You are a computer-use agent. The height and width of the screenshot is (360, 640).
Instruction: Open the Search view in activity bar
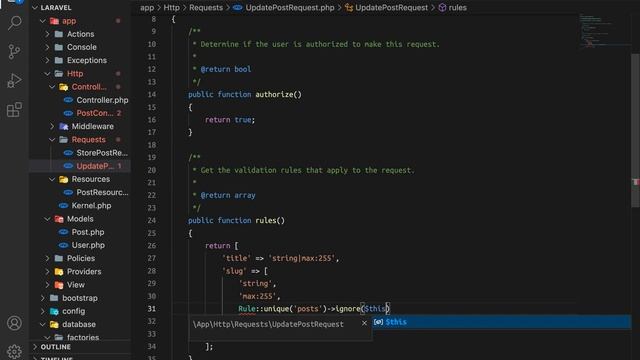14,23
